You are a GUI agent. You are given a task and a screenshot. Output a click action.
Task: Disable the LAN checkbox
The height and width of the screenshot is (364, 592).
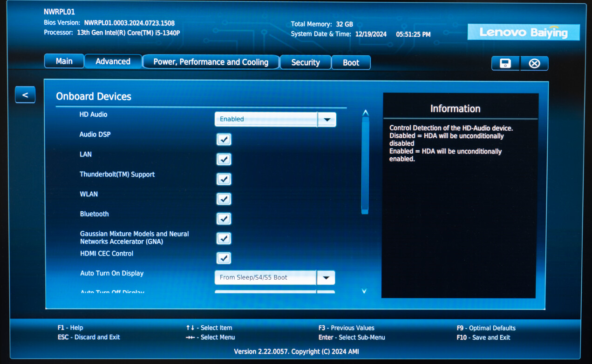[224, 159]
